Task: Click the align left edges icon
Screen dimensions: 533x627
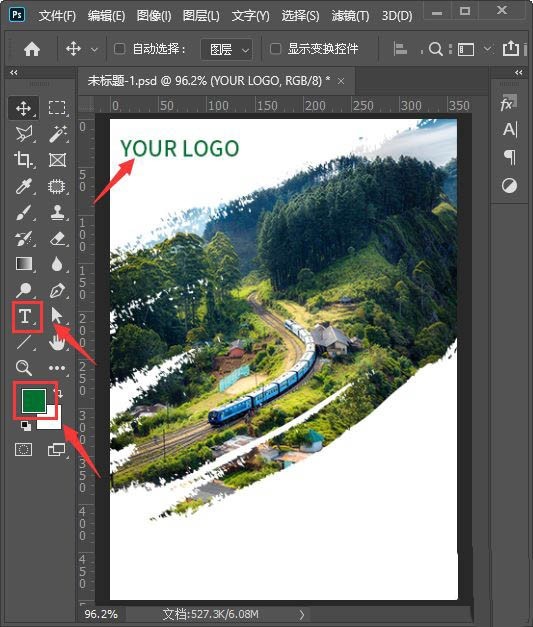Action: (x=400, y=49)
